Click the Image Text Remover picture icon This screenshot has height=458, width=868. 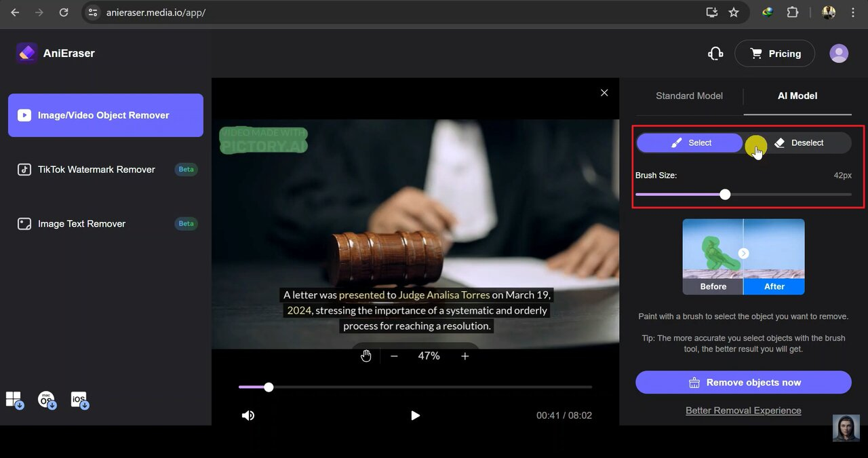(24, 224)
